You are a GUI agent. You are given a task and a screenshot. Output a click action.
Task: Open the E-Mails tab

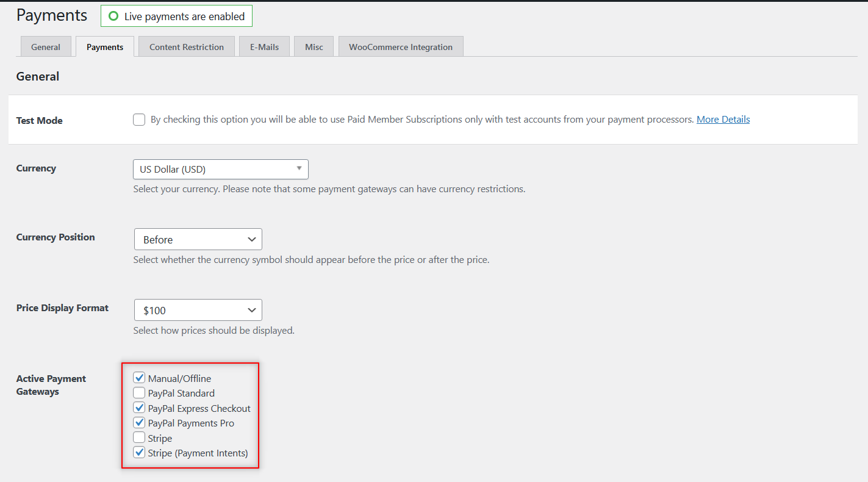[264, 46]
